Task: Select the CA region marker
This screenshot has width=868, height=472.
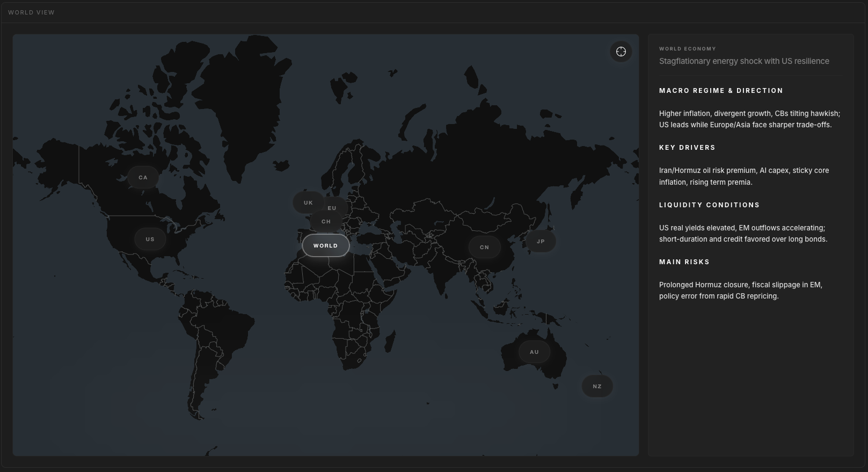Action: coord(143,177)
